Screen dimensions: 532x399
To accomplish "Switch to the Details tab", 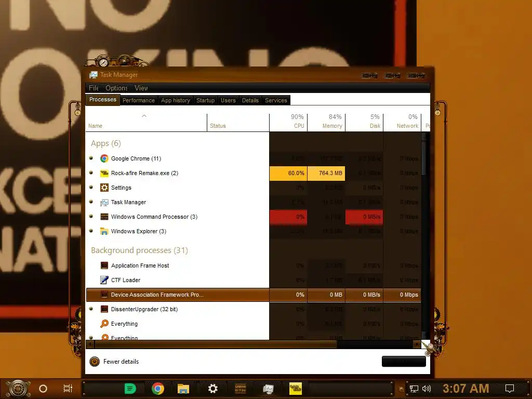I will point(250,100).
